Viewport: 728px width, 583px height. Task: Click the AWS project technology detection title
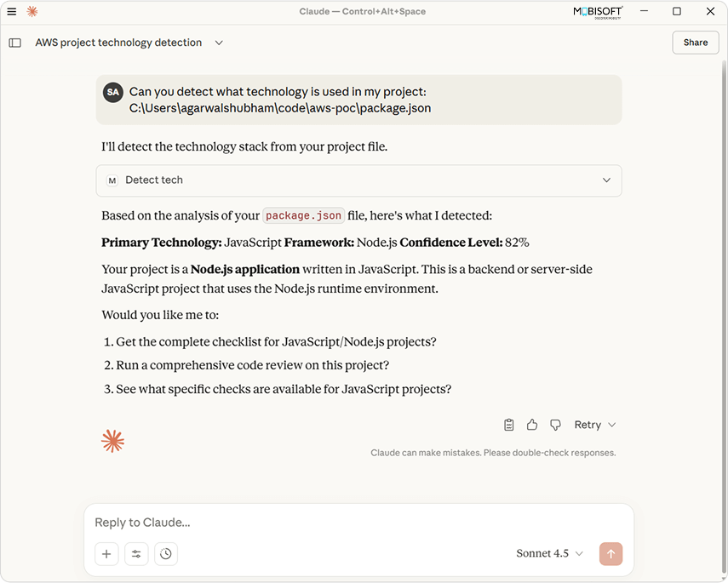click(118, 43)
